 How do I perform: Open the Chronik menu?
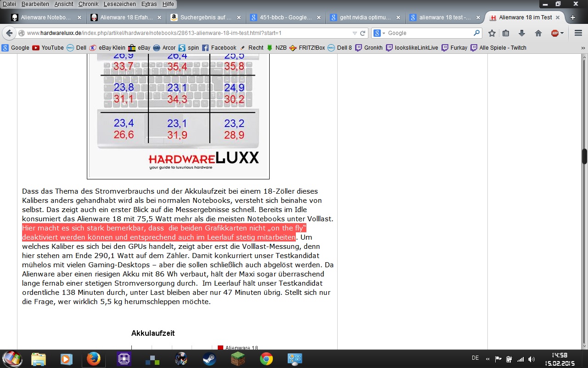(x=88, y=4)
